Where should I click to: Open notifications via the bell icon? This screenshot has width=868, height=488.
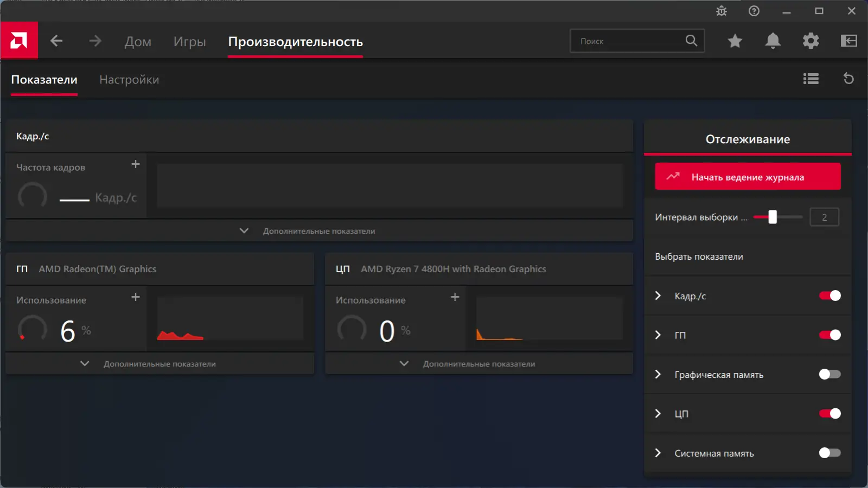(773, 41)
